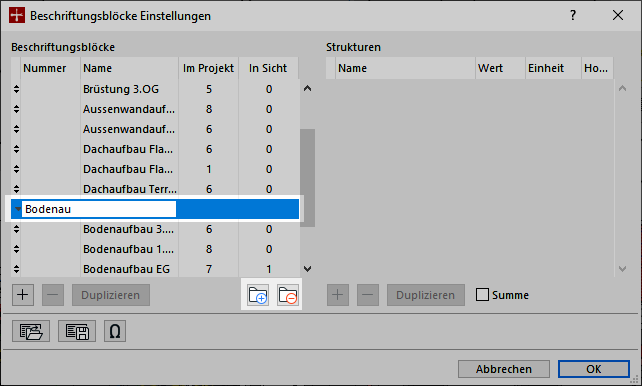The height and width of the screenshot is (386, 642).
Task: Select the Dachaufbau Terr... row
Action: tap(155, 189)
